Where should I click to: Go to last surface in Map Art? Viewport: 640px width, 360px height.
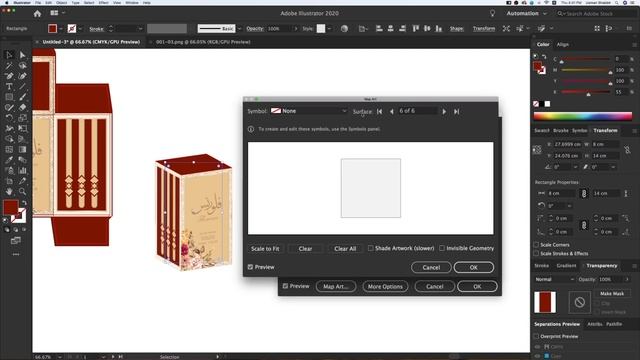[x=456, y=111]
